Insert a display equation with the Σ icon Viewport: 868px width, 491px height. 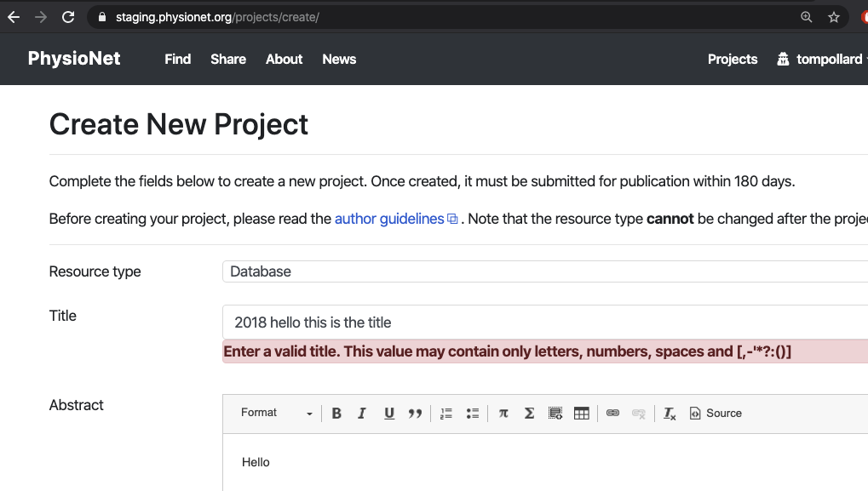click(529, 413)
